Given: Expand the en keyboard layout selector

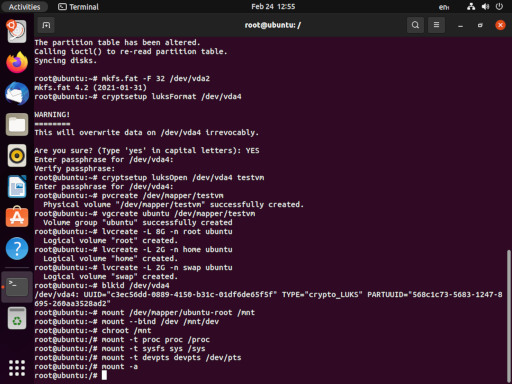Looking at the screenshot, I should [444, 7].
